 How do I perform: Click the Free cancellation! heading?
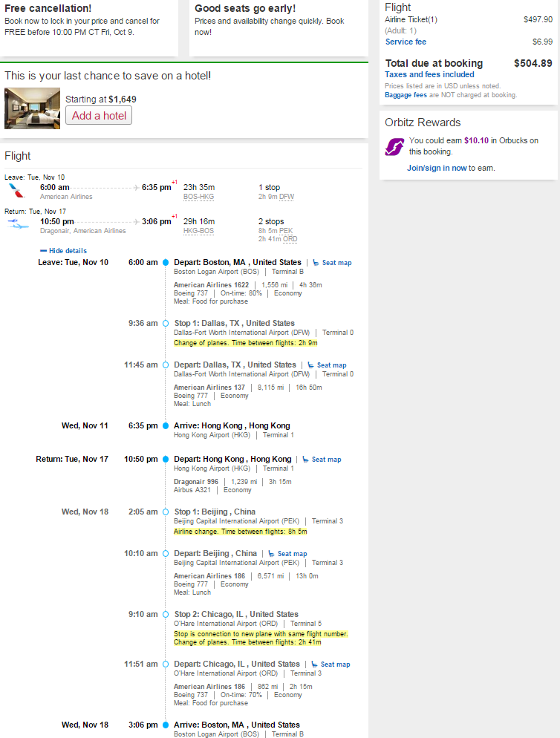click(x=48, y=8)
